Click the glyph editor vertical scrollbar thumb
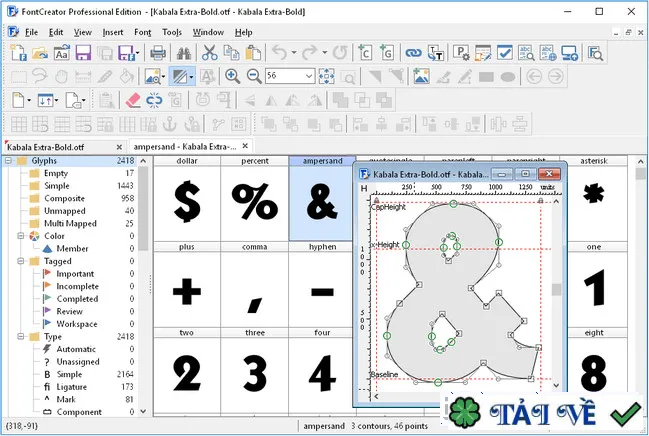649x436 pixels. (556, 289)
